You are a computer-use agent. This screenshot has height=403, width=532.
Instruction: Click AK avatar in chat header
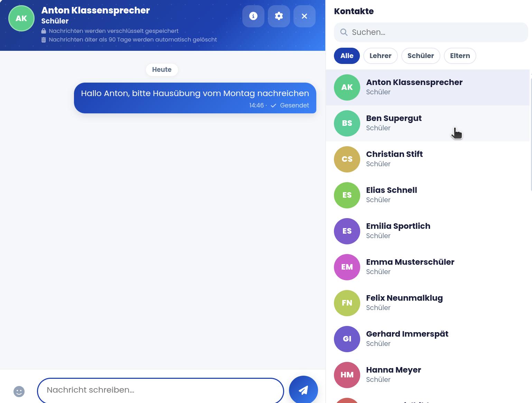(x=21, y=18)
